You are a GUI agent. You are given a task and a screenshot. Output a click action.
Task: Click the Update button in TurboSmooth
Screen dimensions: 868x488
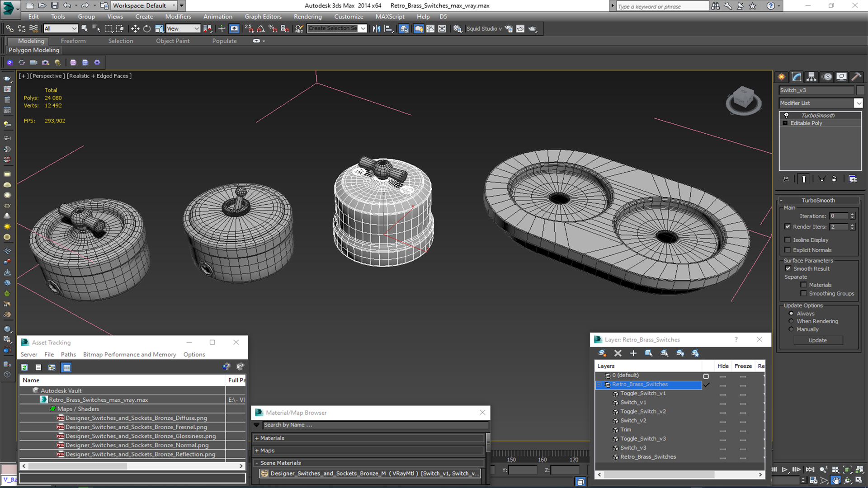coord(817,340)
